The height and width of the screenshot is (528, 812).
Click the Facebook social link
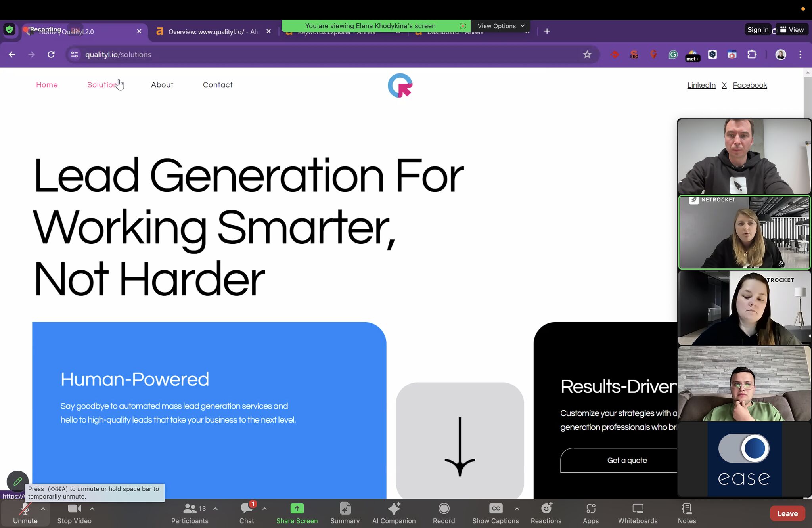tap(750, 85)
